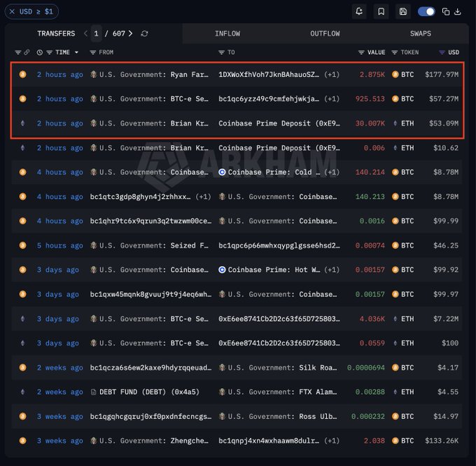Open the FROM column filter

[x=93, y=53]
